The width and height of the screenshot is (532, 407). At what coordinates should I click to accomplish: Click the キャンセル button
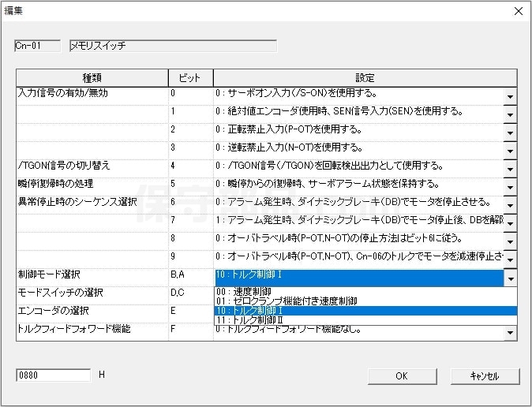(x=484, y=376)
